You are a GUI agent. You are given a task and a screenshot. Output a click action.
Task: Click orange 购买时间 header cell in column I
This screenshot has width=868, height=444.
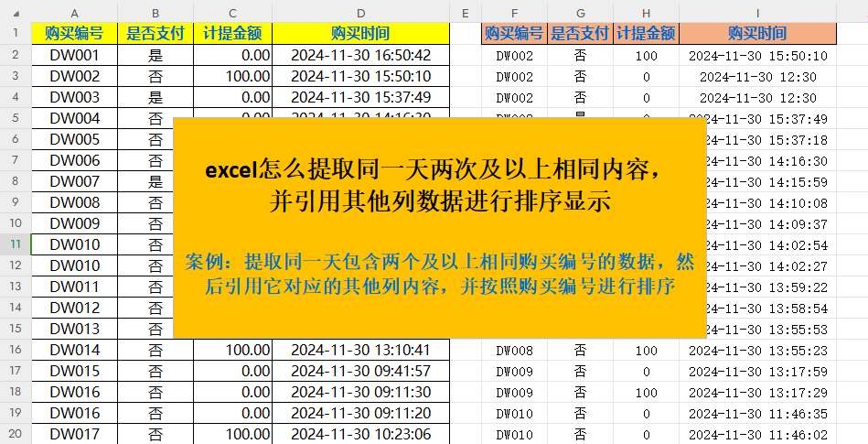[758, 33]
